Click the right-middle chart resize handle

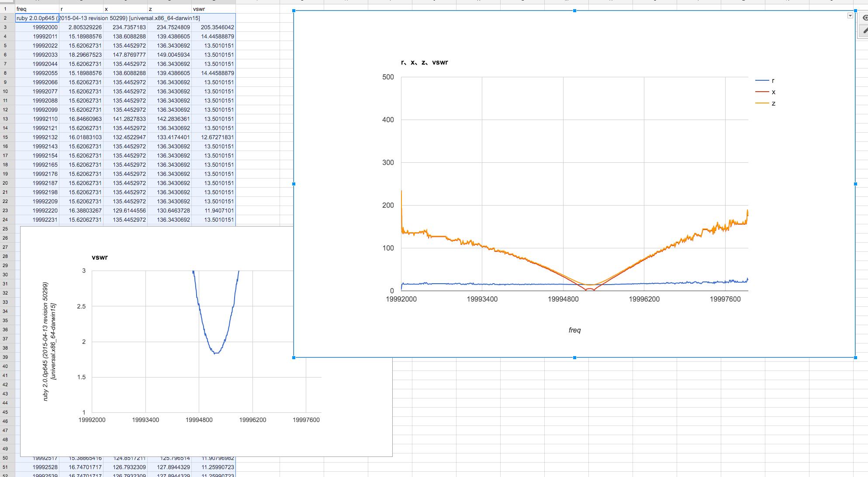point(855,184)
